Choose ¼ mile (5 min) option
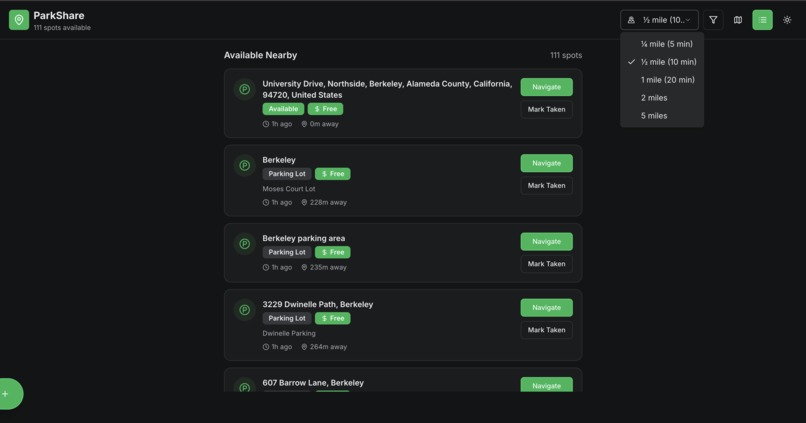The height and width of the screenshot is (423, 806). coord(662,44)
